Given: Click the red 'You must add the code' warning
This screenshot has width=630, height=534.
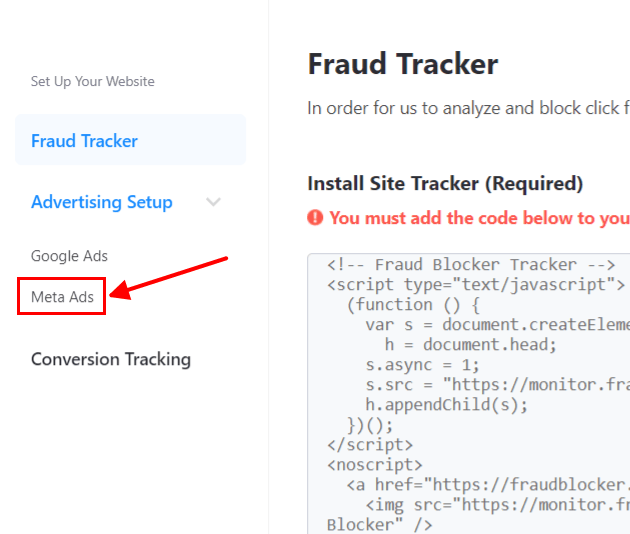Looking at the screenshot, I should click(x=480, y=218).
